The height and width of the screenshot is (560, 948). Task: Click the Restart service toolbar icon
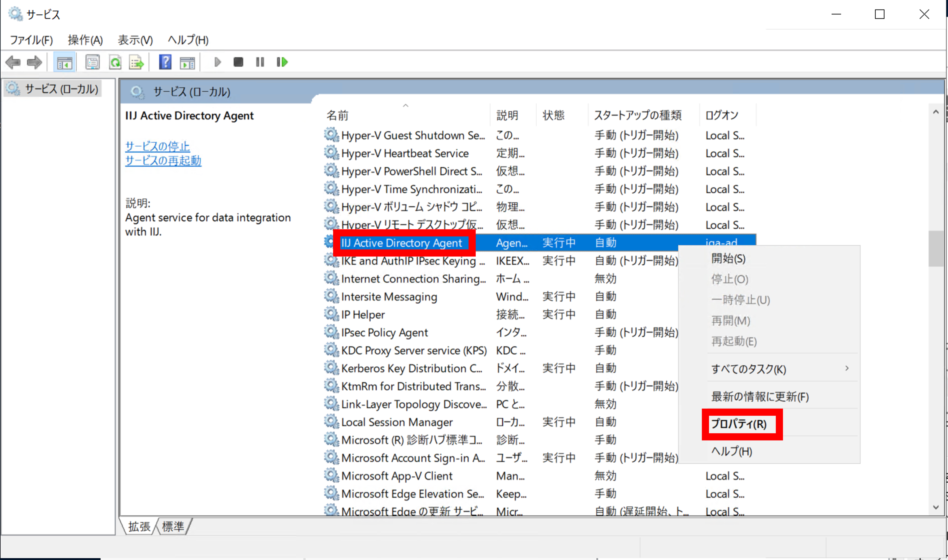pos(282,62)
